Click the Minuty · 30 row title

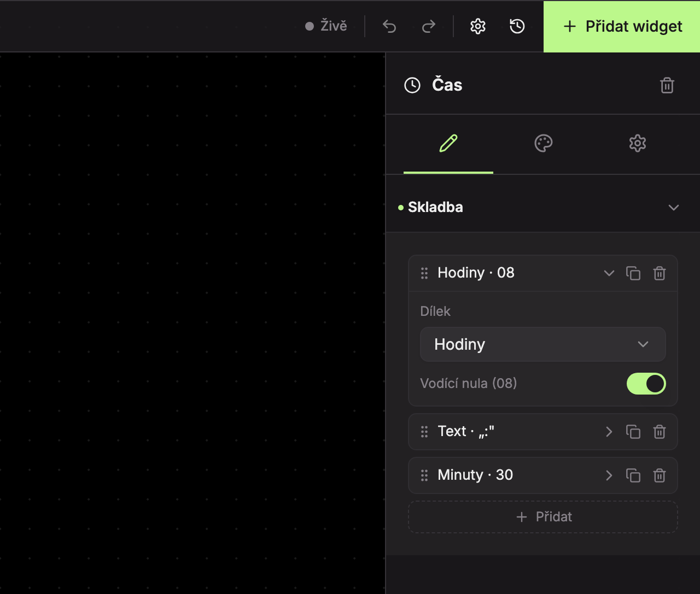click(x=475, y=475)
